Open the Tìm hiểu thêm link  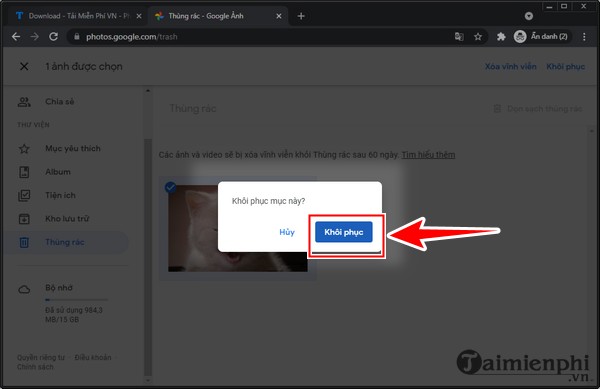pos(428,155)
